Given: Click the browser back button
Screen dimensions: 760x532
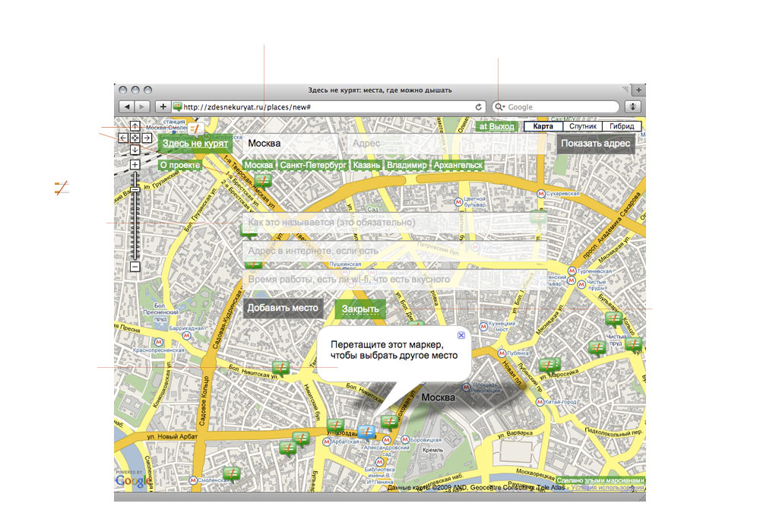Looking at the screenshot, I should click(x=127, y=107).
